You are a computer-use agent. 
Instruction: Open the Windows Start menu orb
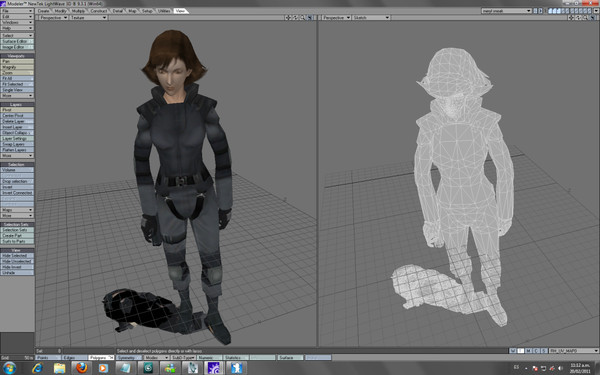[x=9, y=368]
